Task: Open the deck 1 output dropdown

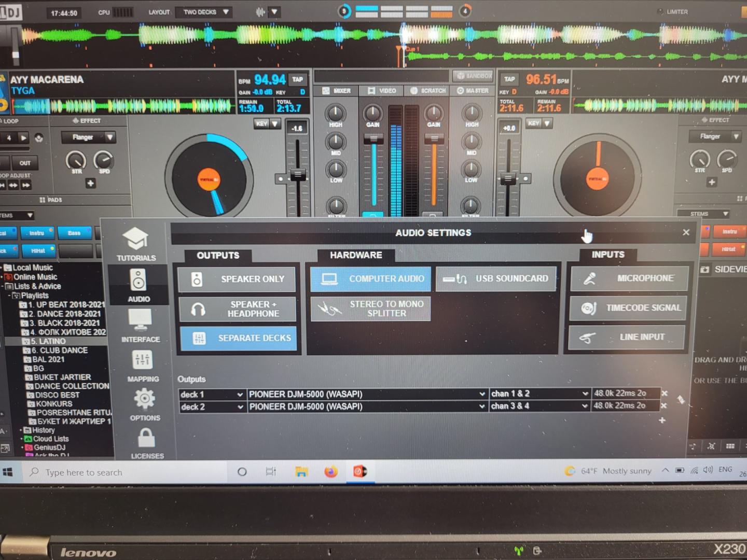Action: pos(212,395)
